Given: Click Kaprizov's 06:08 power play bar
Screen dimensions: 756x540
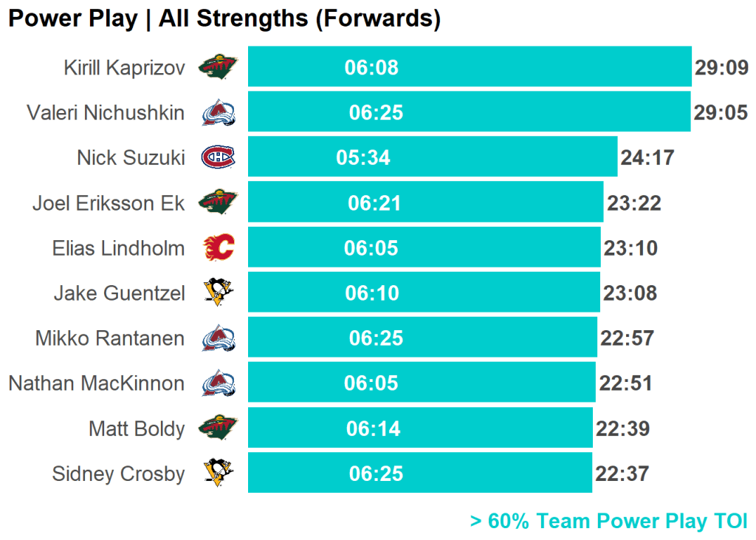Looking at the screenshot, I should pyautogui.click(x=469, y=67).
